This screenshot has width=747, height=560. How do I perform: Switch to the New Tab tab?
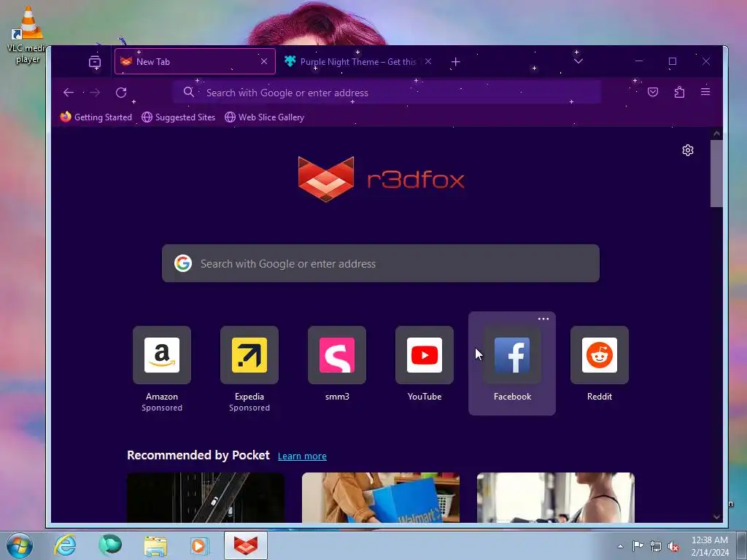pyautogui.click(x=195, y=61)
